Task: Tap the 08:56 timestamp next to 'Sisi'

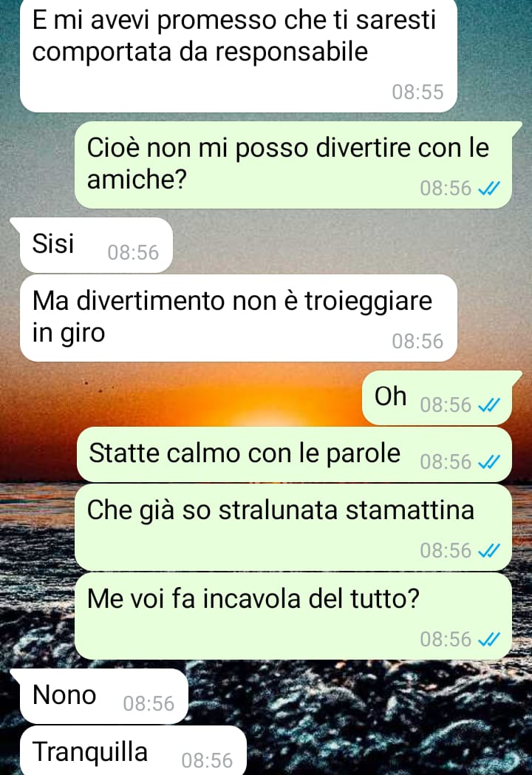Action: [134, 253]
